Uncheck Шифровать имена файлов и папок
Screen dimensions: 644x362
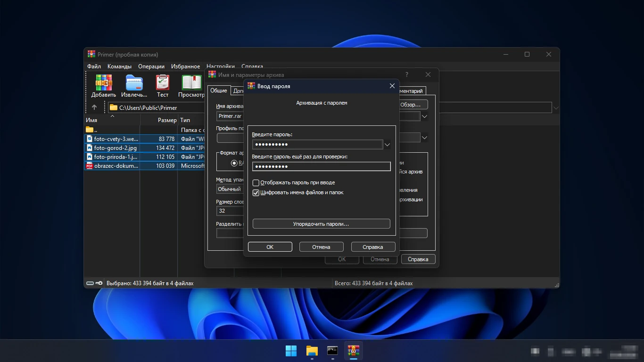pos(256,192)
